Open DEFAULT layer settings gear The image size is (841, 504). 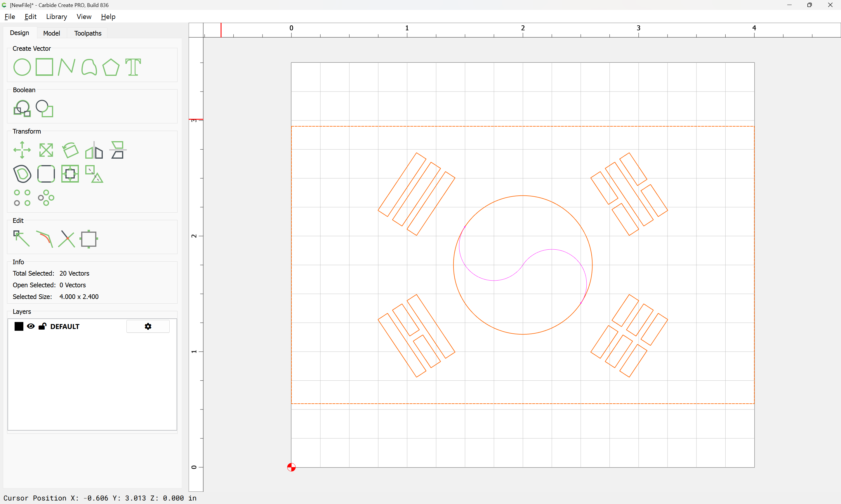click(148, 326)
